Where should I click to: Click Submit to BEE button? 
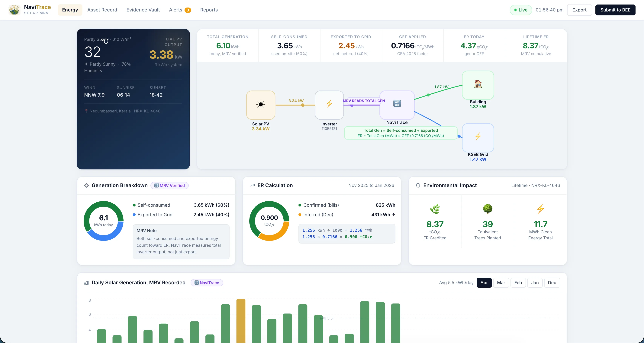(615, 10)
